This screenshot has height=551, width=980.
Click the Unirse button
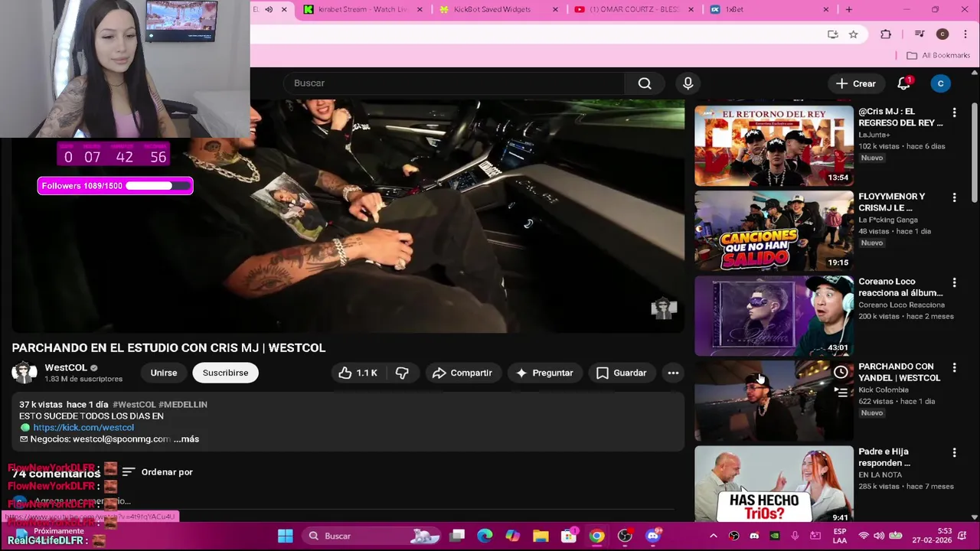163,373
